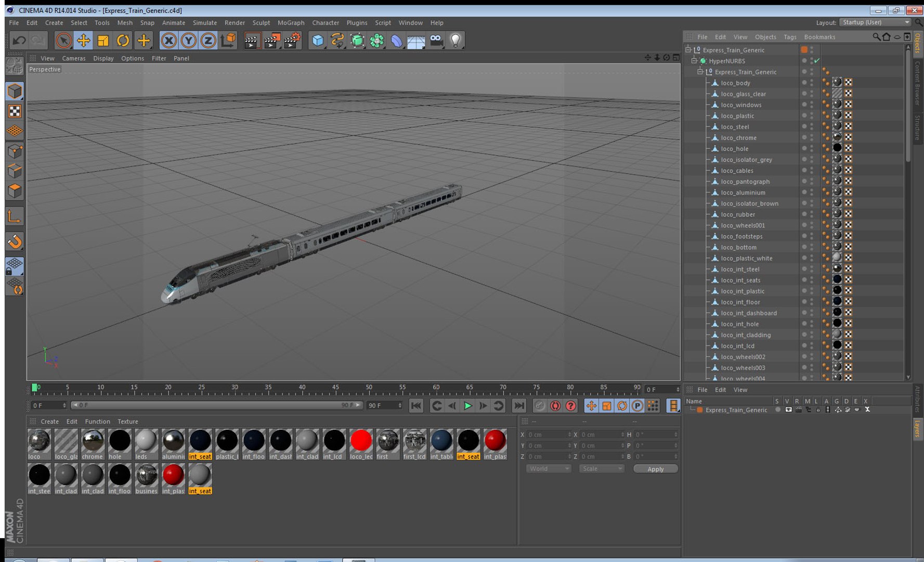Go to end of animation
The image size is (924, 562).
click(x=519, y=406)
